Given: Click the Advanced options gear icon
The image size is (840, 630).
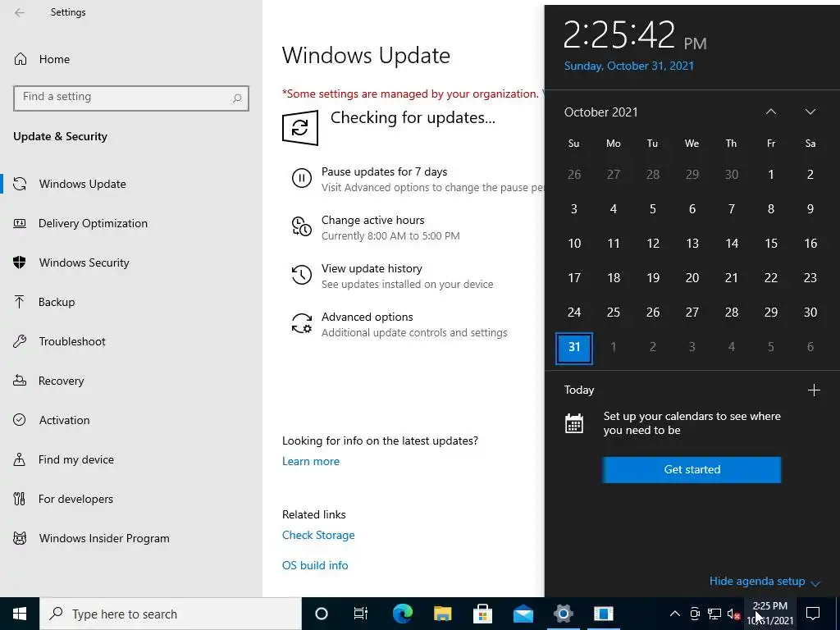Looking at the screenshot, I should [x=302, y=323].
